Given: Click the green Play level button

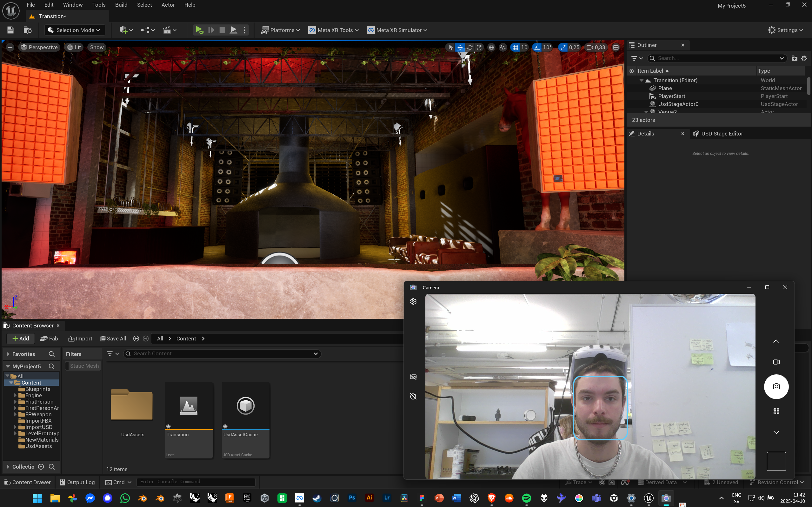Looking at the screenshot, I should point(199,30).
